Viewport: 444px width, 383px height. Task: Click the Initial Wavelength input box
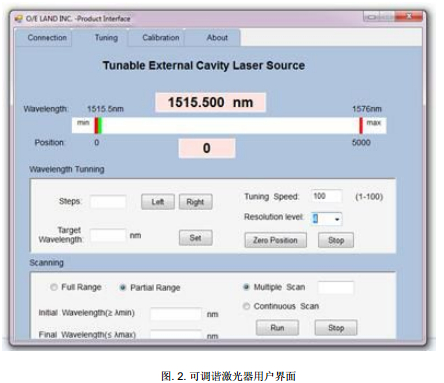click(176, 314)
